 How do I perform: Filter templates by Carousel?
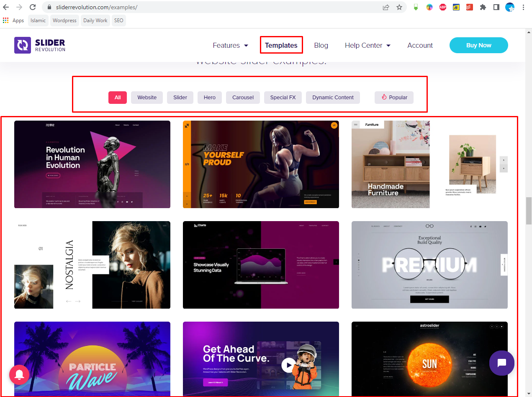click(243, 98)
